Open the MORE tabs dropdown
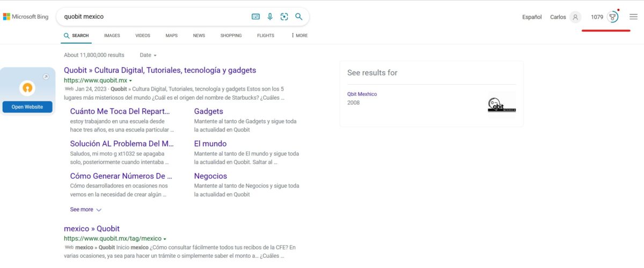The width and height of the screenshot is (644, 268). (300, 36)
